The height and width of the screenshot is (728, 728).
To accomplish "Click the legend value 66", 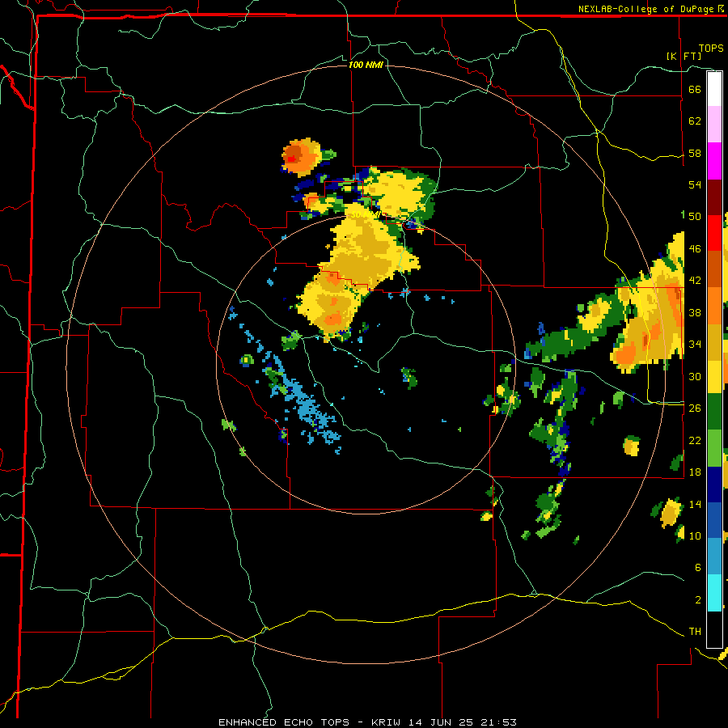I will click(x=695, y=89).
